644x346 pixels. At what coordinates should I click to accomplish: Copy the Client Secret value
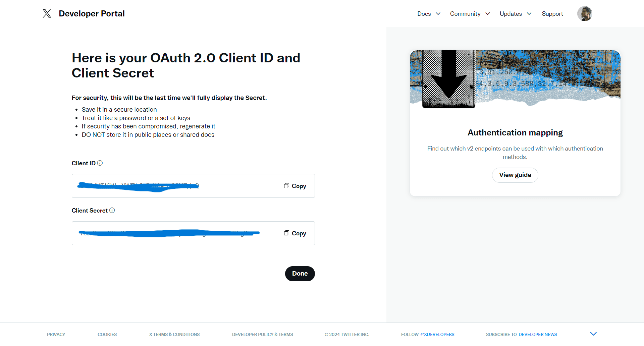click(x=295, y=233)
